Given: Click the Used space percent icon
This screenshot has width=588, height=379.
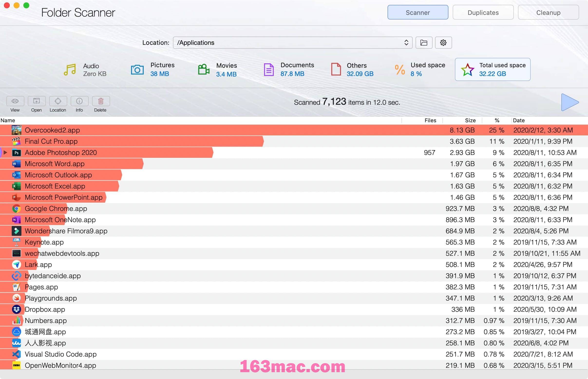Looking at the screenshot, I should coord(400,70).
